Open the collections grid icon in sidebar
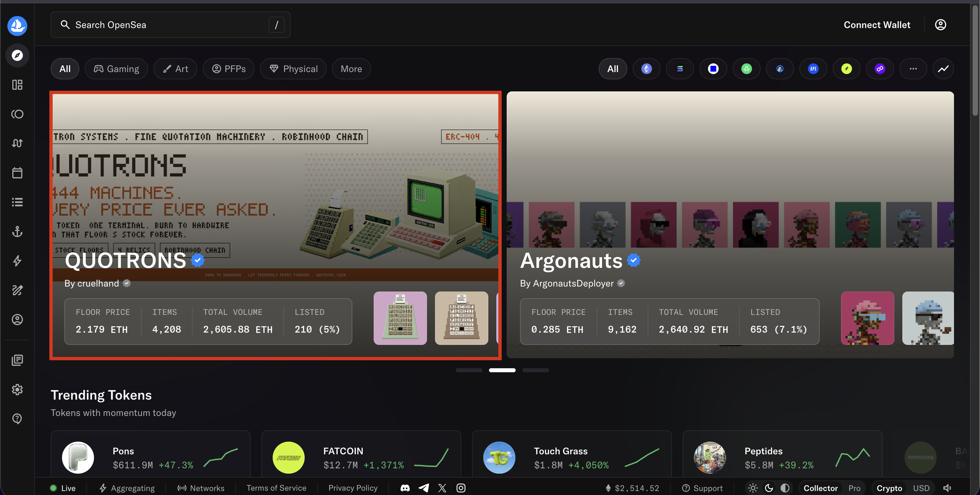The image size is (980, 495). 17,84
